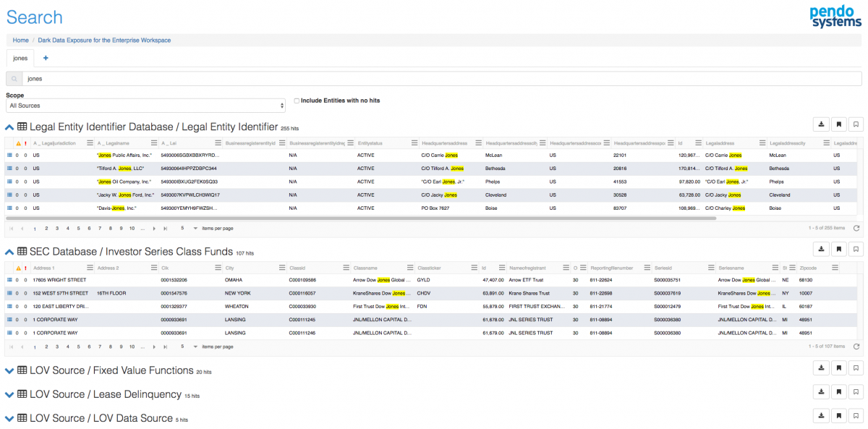
Task: Click the filled bookmark for LOV Data Source
Action: tap(839, 416)
